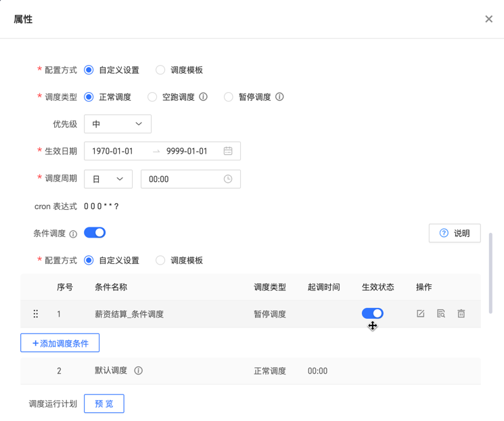
Task: Click the 操作 column header
Action: point(424,287)
